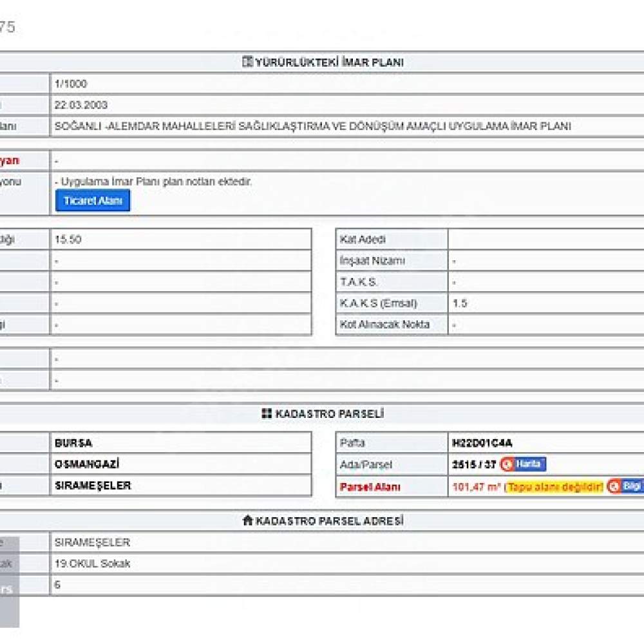The image size is (644, 644).
Task: Click the street name 19.OKUL Sokak
Action: [x=92, y=563]
